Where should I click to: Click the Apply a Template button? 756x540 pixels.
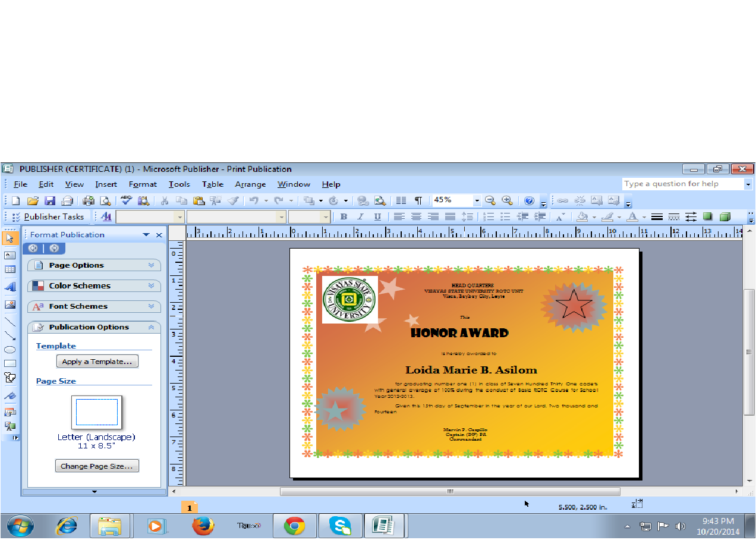click(97, 361)
